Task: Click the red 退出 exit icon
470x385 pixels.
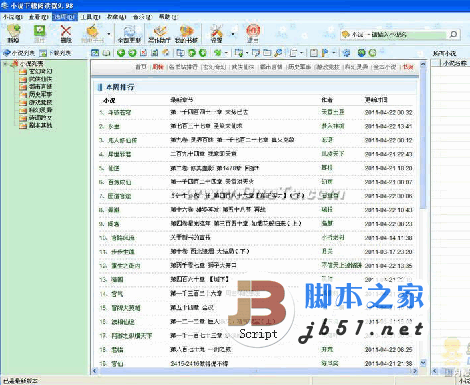Action: [x=253, y=33]
